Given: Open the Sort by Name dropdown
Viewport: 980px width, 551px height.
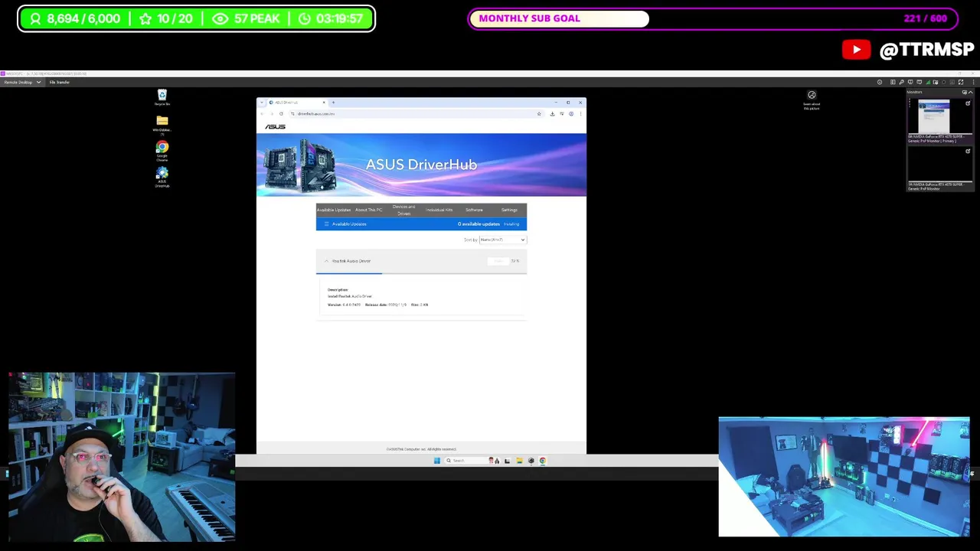Looking at the screenshot, I should (502, 240).
